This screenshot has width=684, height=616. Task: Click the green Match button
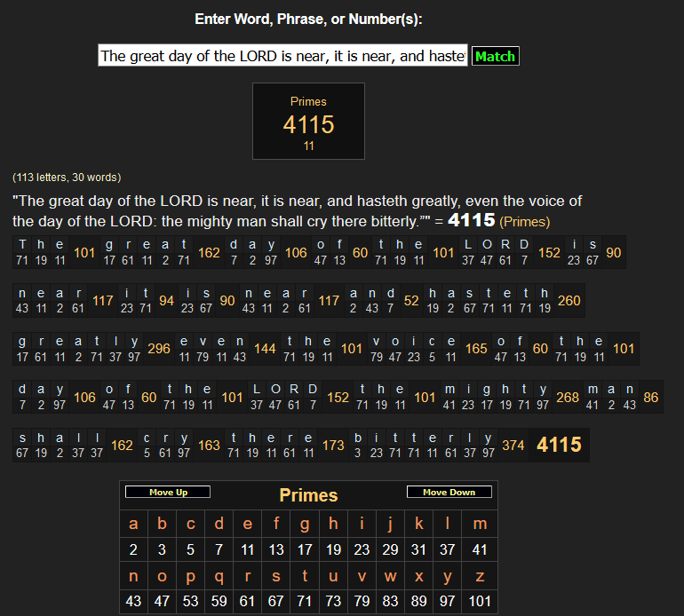point(495,56)
